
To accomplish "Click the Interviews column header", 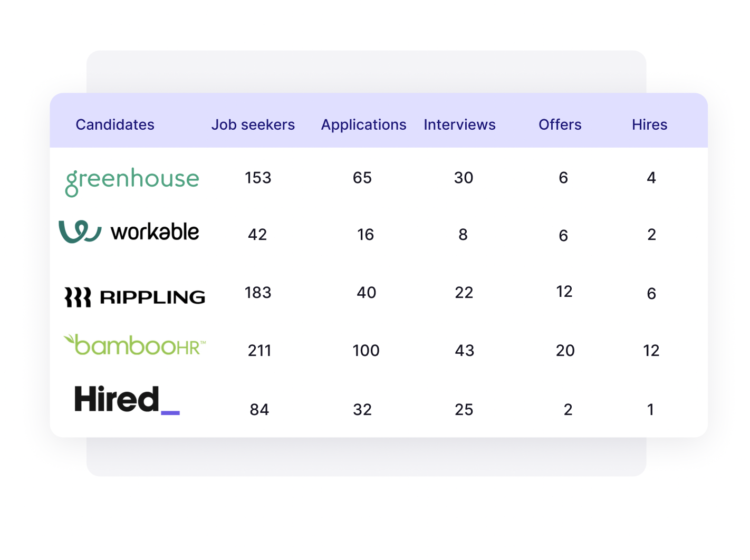I will tap(459, 124).
